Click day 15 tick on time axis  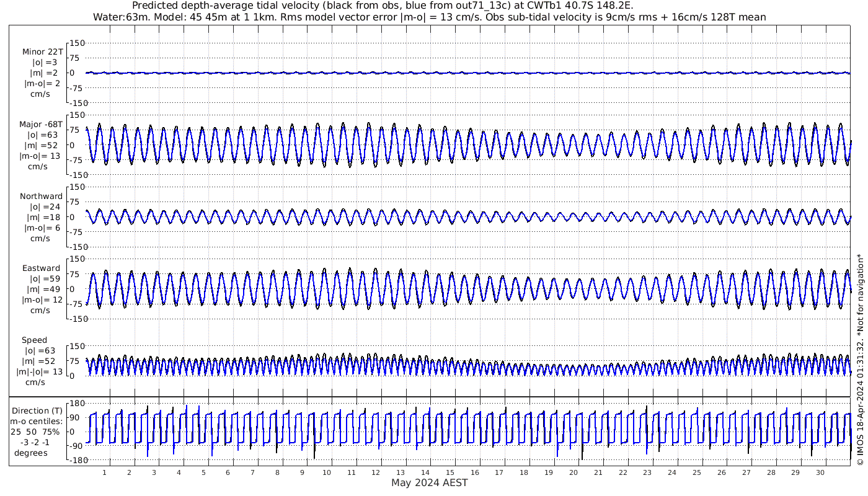coord(450,472)
